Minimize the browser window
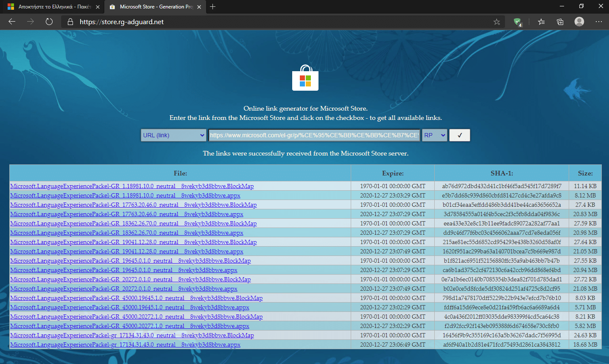 coord(562,6)
